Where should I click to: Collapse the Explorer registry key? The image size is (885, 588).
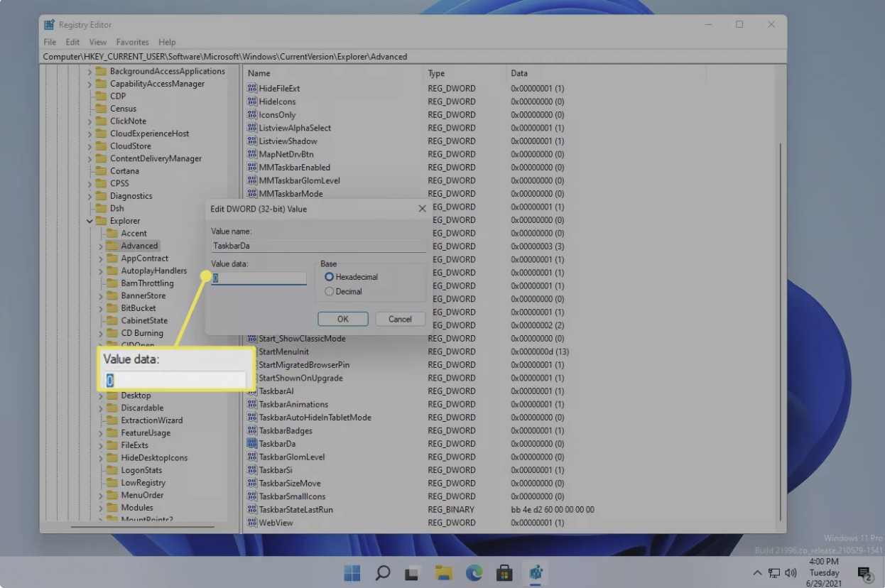coord(90,221)
